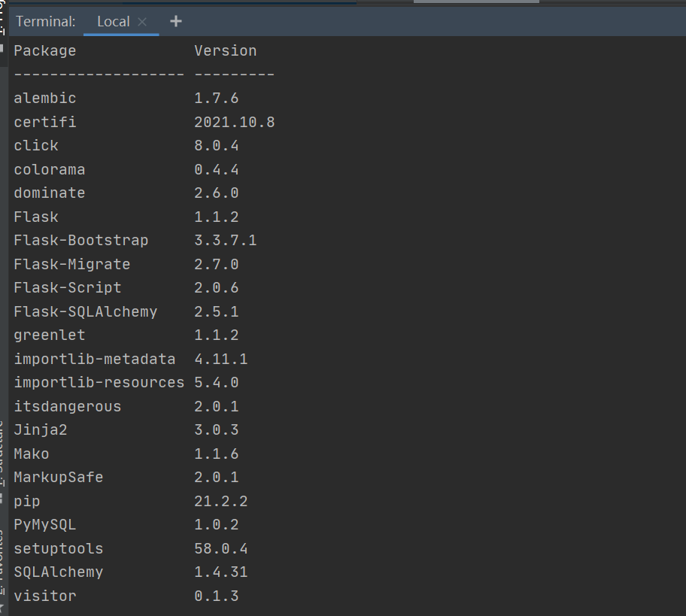Click the itsdangerous package name

point(68,406)
